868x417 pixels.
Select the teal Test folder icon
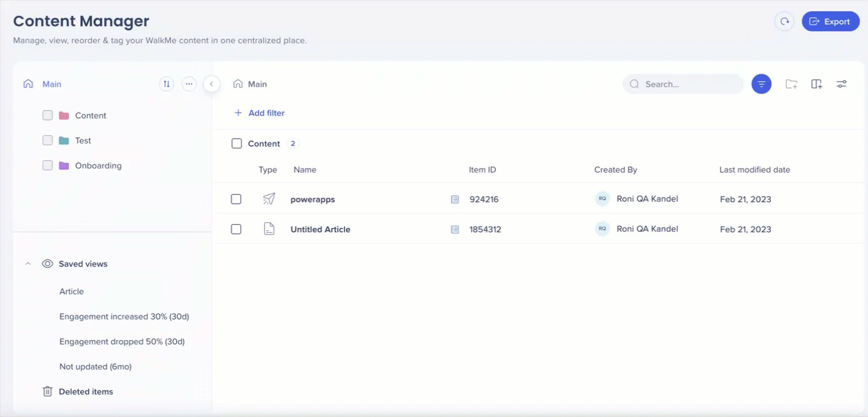coord(64,140)
